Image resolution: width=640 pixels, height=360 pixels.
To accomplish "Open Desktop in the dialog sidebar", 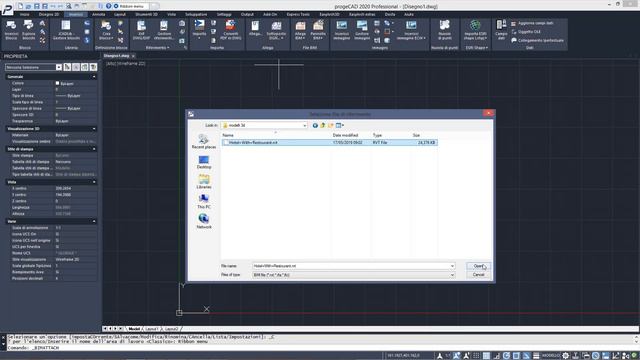I will (204, 162).
